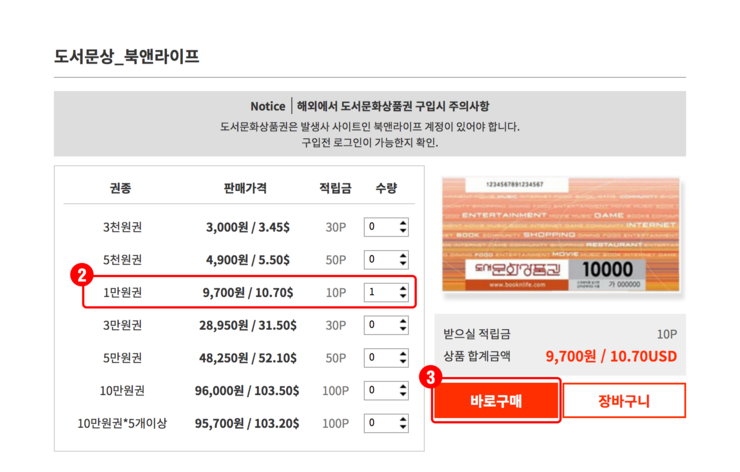Click the 바로구매 buy now button

[496, 401]
